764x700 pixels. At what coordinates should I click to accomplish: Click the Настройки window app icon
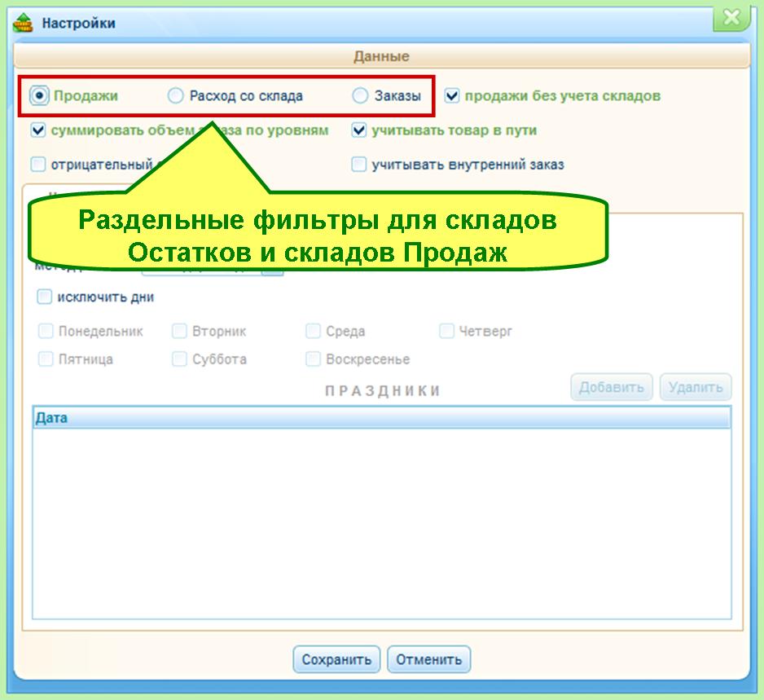click(x=23, y=23)
